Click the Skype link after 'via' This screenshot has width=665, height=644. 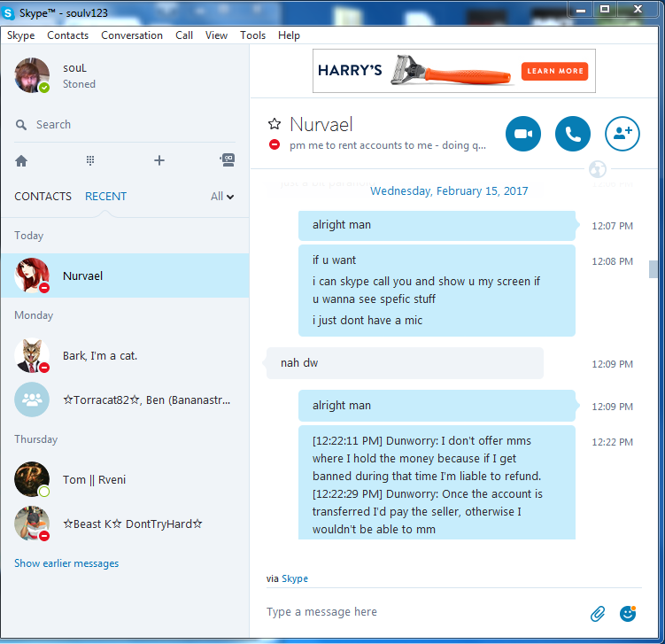pos(295,578)
